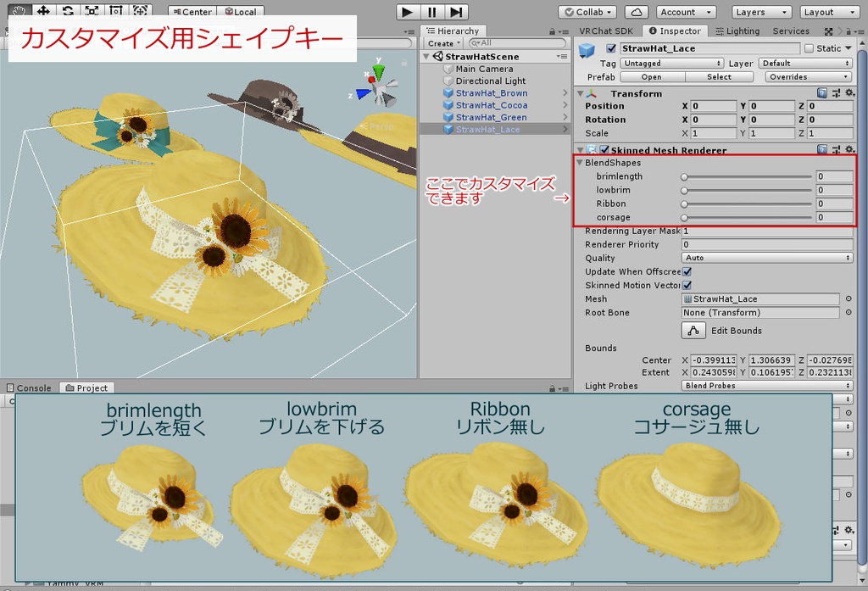Open the Quality Auto dropdown
Viewport: 868px width, 591px height.
tap(766, 258)
